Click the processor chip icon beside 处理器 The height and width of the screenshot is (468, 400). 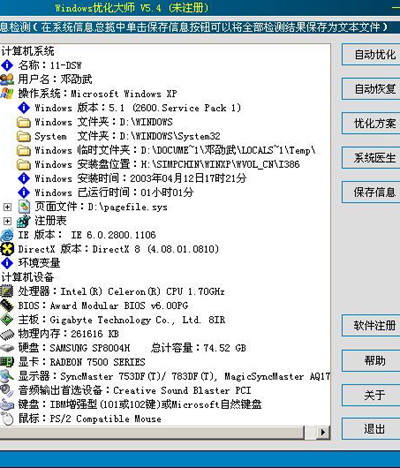pyautogui.click(x=7, y=291)
